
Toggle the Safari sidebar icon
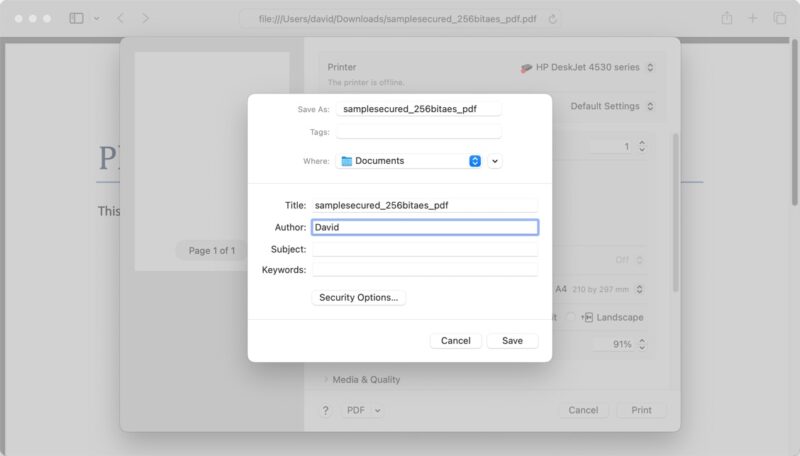[x=77, y=18]
